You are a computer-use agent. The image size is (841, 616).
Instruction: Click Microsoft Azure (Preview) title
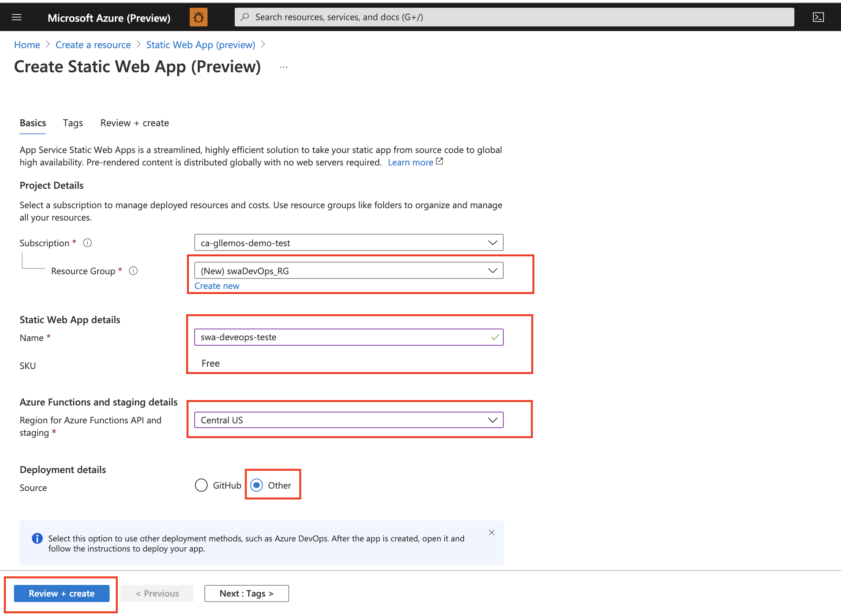(109, 18)
